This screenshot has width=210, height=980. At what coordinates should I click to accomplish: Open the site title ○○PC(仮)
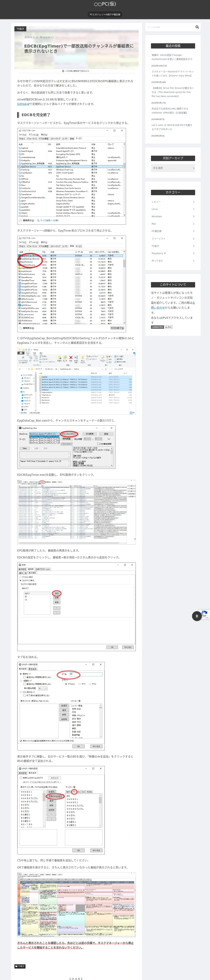[x=105, y=4]
